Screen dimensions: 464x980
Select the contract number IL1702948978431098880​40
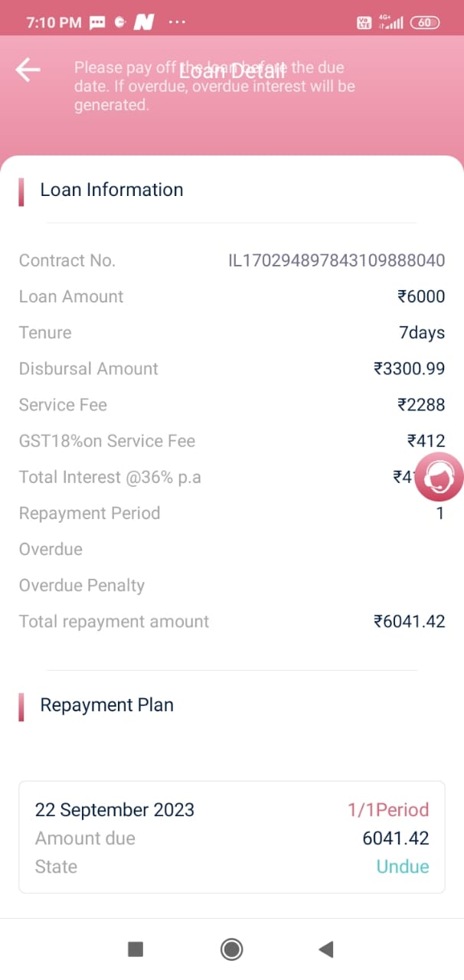(x=337, y=260)
